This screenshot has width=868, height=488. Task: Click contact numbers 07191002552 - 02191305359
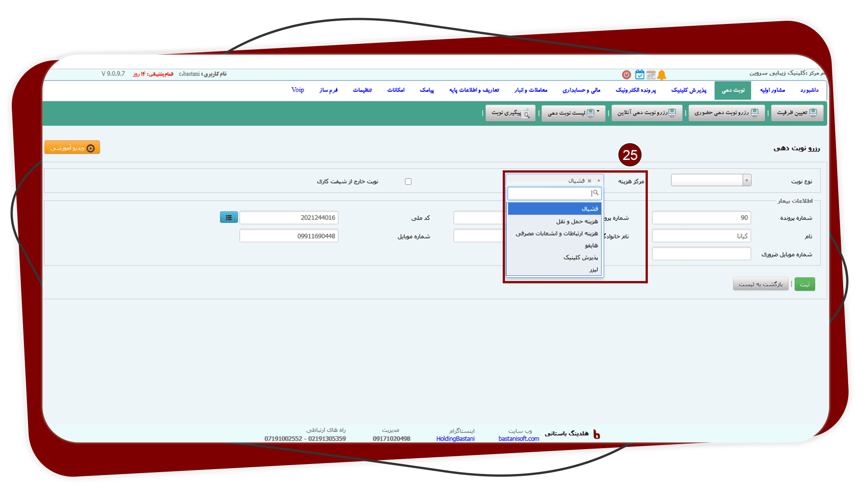coord(305,439)
